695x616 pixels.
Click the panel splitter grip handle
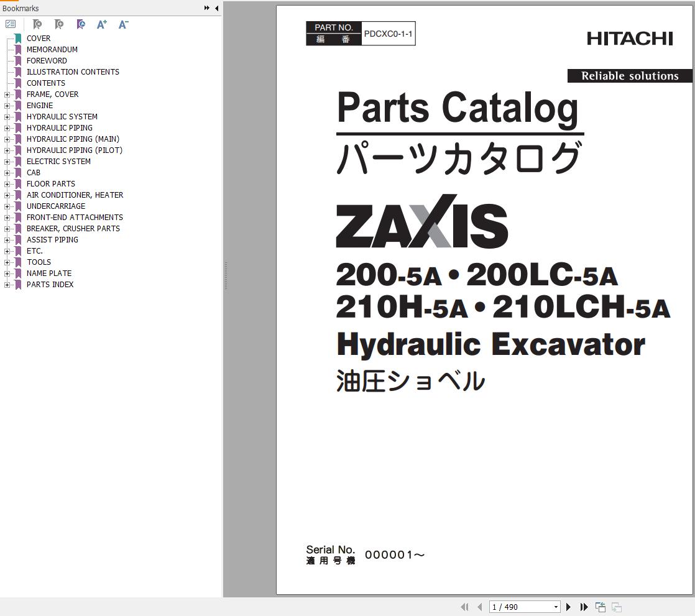pyautogui.click(x=226, y=275)
